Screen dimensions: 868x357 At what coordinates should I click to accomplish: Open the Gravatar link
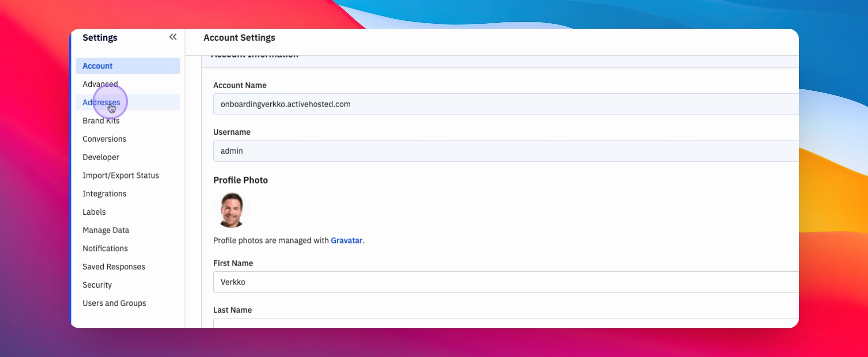pyautogui.click(x=347, y=240)
